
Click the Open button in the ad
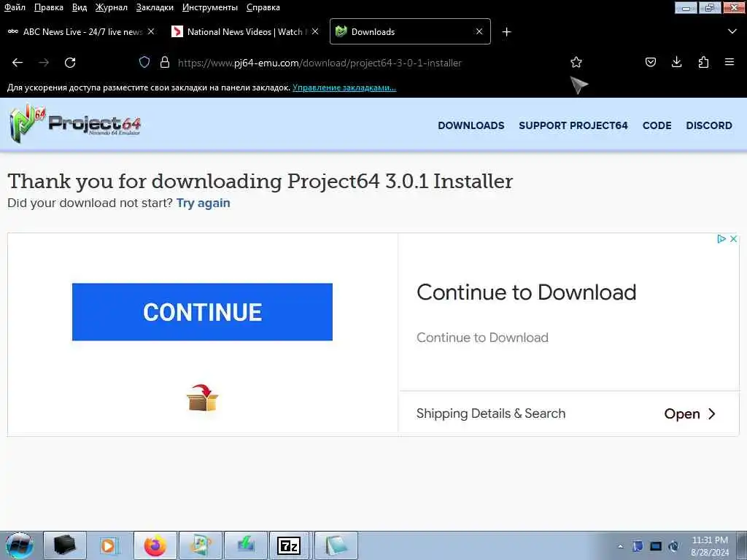690,414
